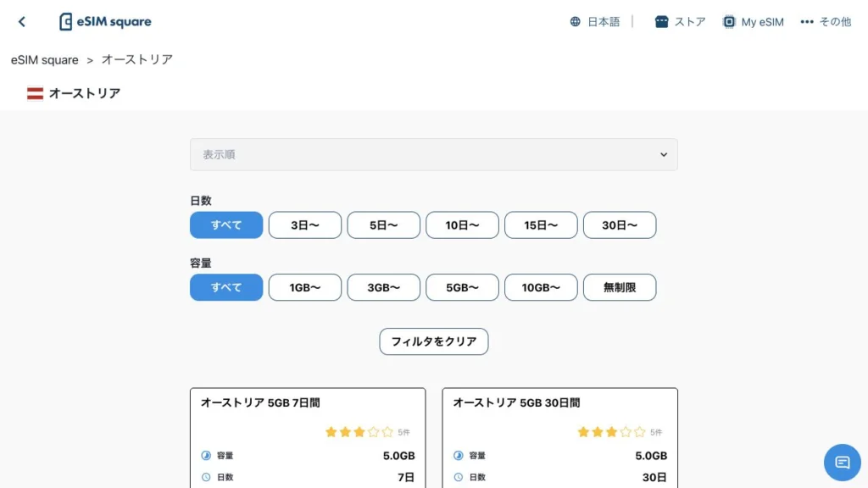The width and height of the screenshot is (868, 488).
Task: Filter days by 15日〜
Action: [x=541, y=225]
